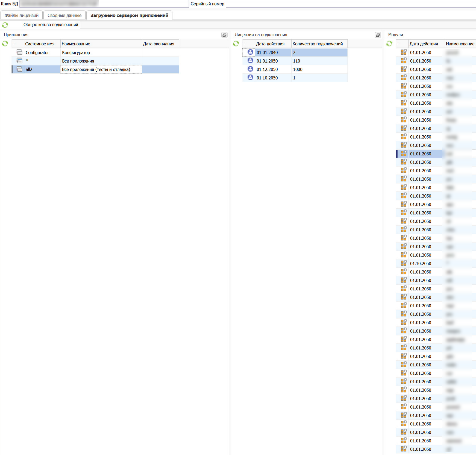The width and height of the screenshot is (476, 455).
Task: Refresh the Modules list
Action: point(389,44)
